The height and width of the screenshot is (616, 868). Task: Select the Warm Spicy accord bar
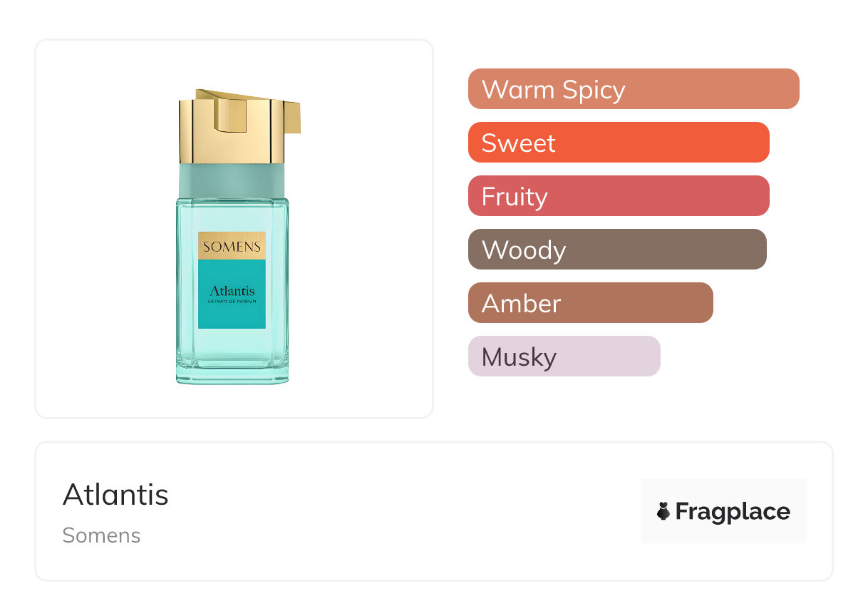click(x=633, y=89)
